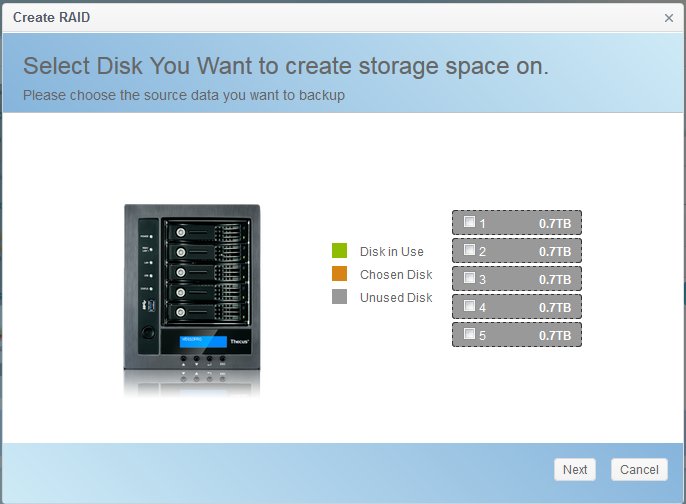This screenshot has width=686, height=504.
Task: Click the middle drive bay on NAS
Action: 205,272
